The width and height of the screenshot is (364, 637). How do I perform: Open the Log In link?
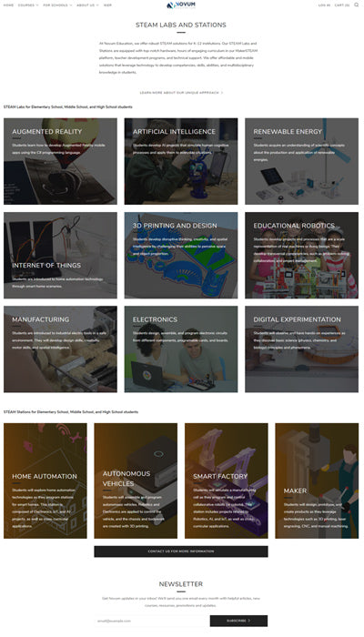coord(324,5)
